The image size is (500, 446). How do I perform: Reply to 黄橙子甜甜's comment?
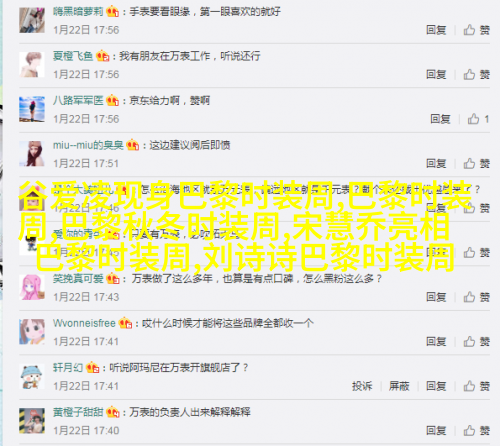436,430
